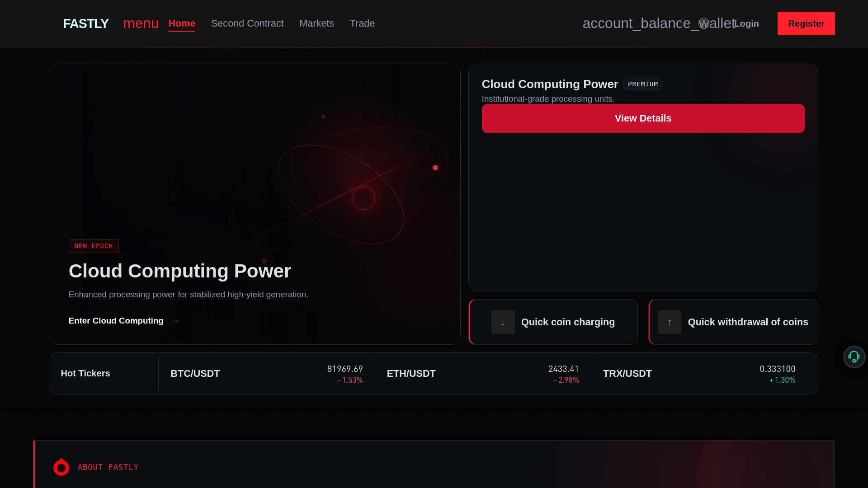Open the customer support headset icon

[x=854, y=357]
